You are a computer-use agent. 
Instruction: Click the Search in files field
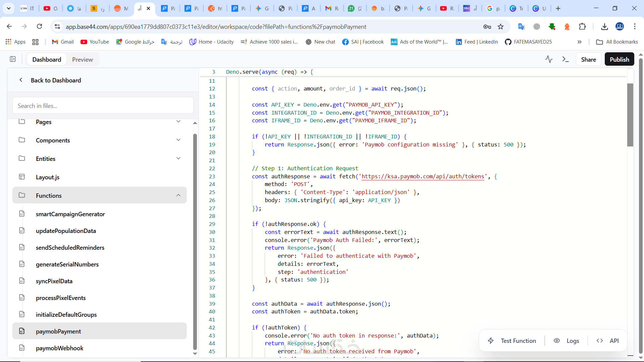click(103, 106)
